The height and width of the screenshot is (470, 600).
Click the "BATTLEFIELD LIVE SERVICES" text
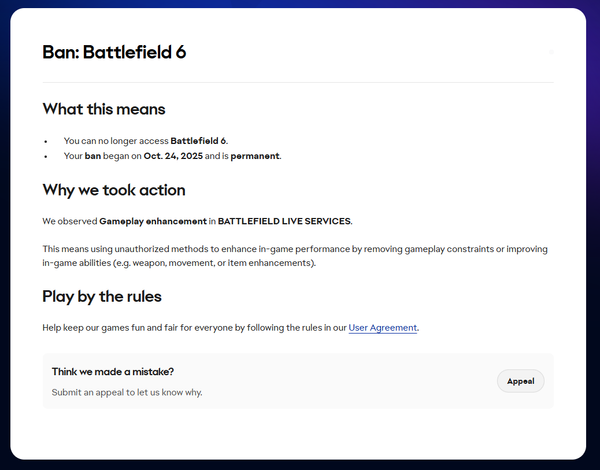[x=284, y=221]
